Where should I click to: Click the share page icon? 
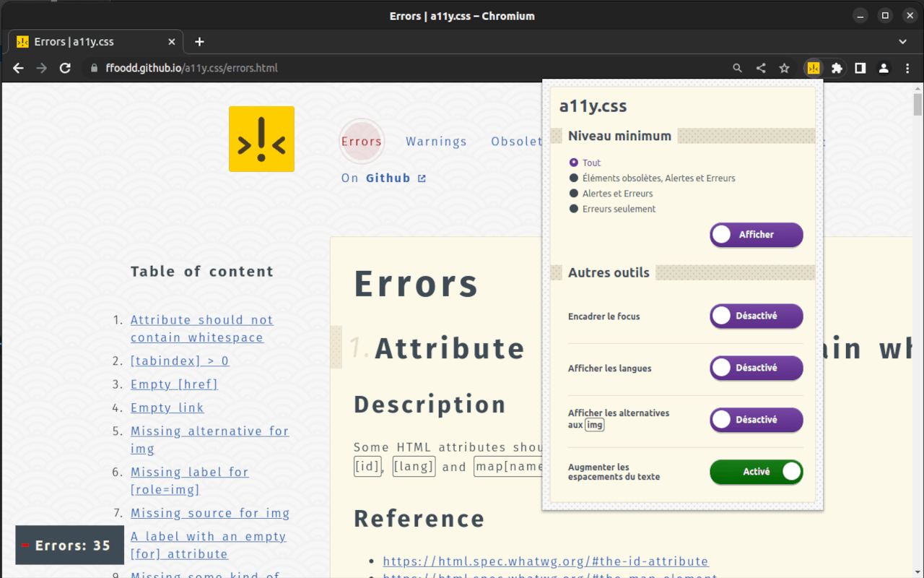pos(761,68)
